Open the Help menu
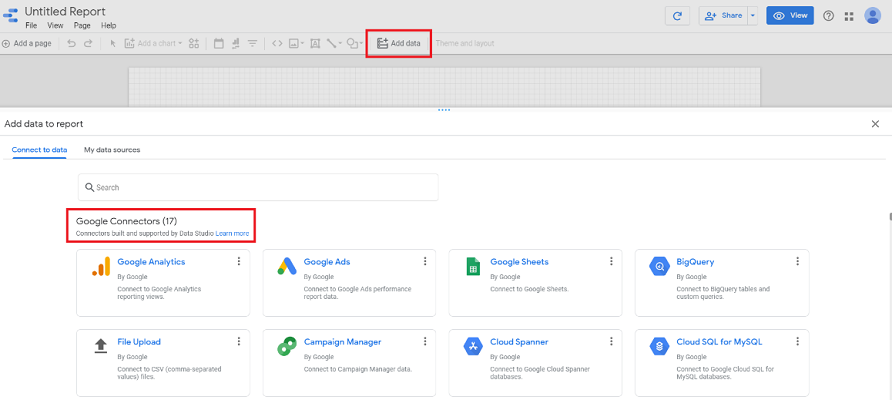The height and width of the screenshot is (400, 892). [x=109, y=26]
